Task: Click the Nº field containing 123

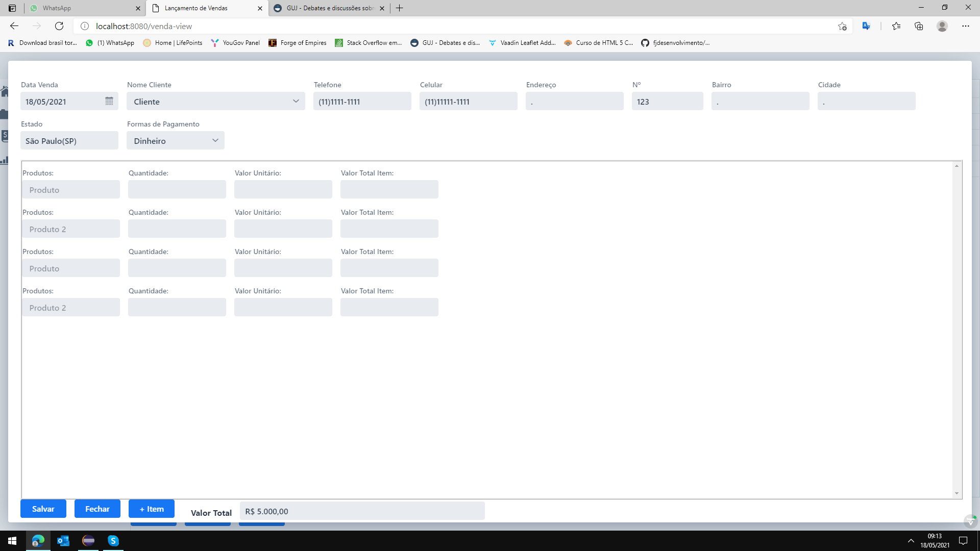Action: point(668,101)
